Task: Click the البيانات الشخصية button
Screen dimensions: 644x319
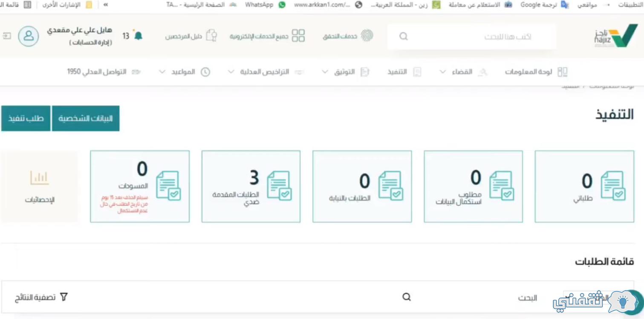Action: 86,118
